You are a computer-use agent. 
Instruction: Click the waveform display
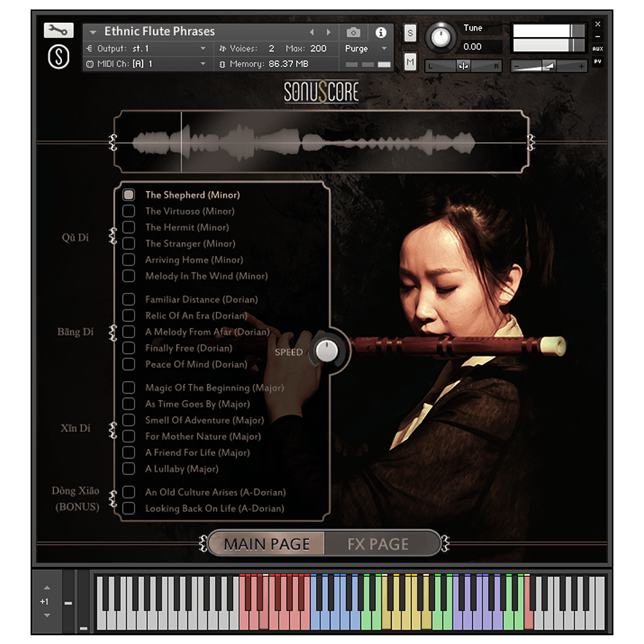tap(321, 142)
